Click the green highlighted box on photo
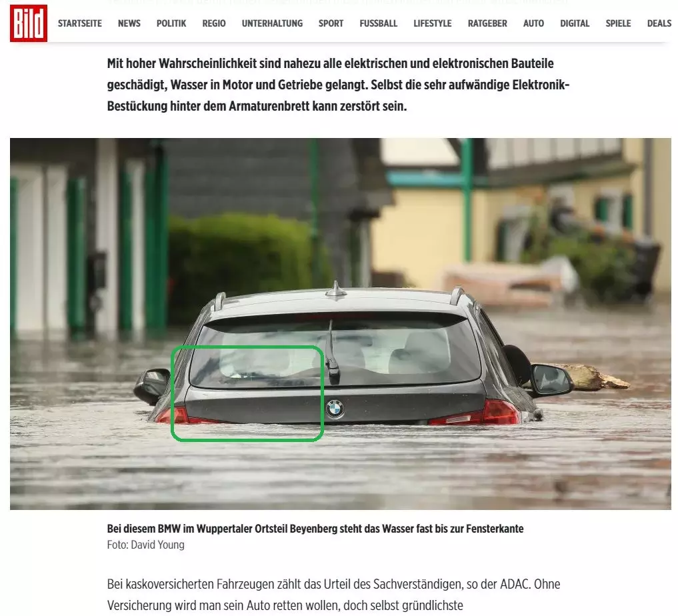 click(x=247, y=393)
